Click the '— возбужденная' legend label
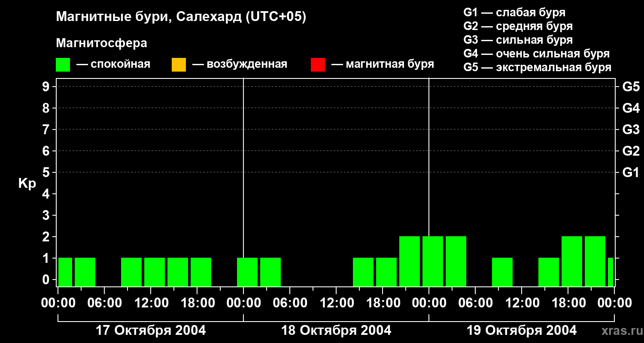Viewport: 644px width, 343px height. [240, 64]
